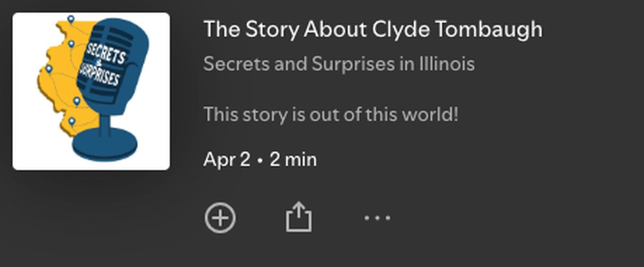Click the Apr 2 release date

click(x=227, y=159)
